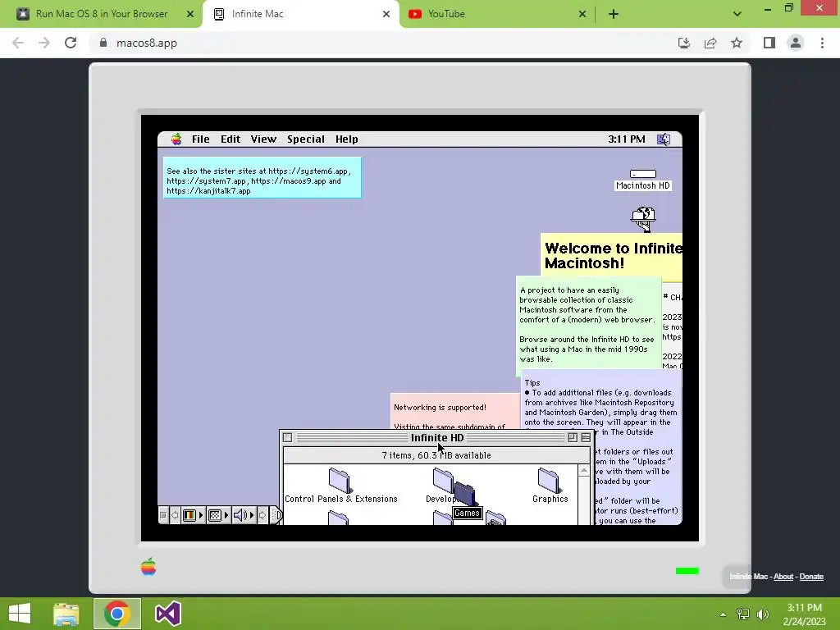This screenshot has height=630, width=840.
Task: Close the YouTube tab
Action: coord(582,14)
